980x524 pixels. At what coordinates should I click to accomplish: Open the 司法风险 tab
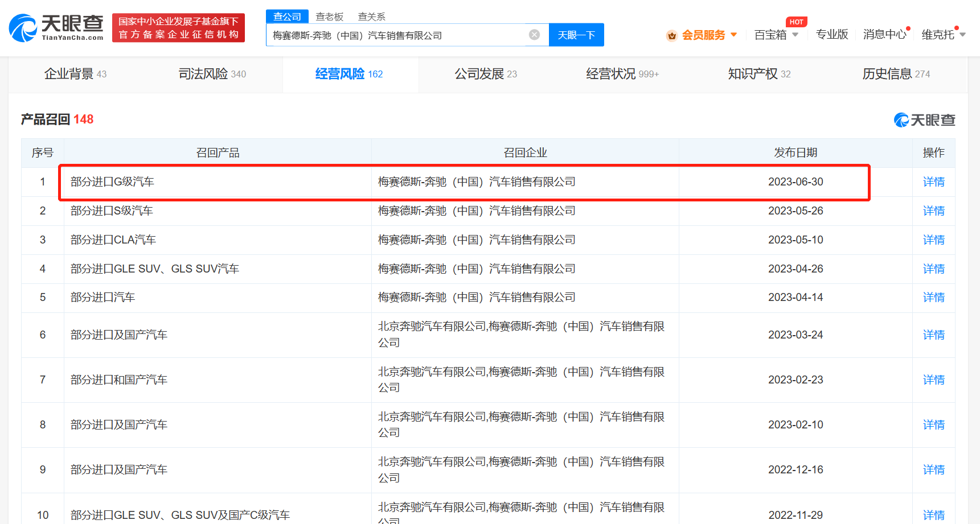coord(212,74)
